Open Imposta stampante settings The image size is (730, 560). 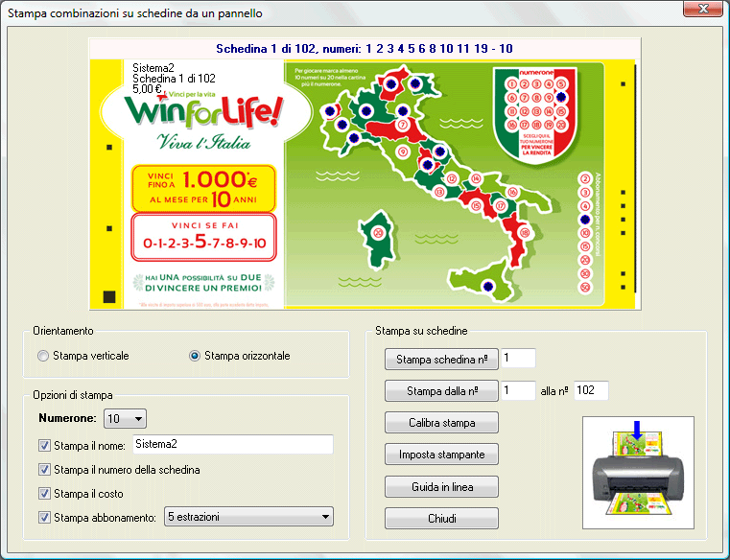click(441, 455)
